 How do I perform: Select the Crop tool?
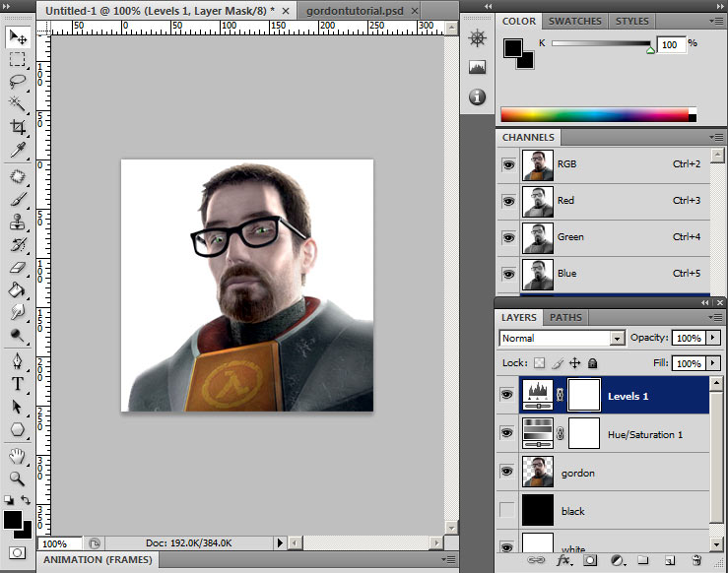point(18,127)
